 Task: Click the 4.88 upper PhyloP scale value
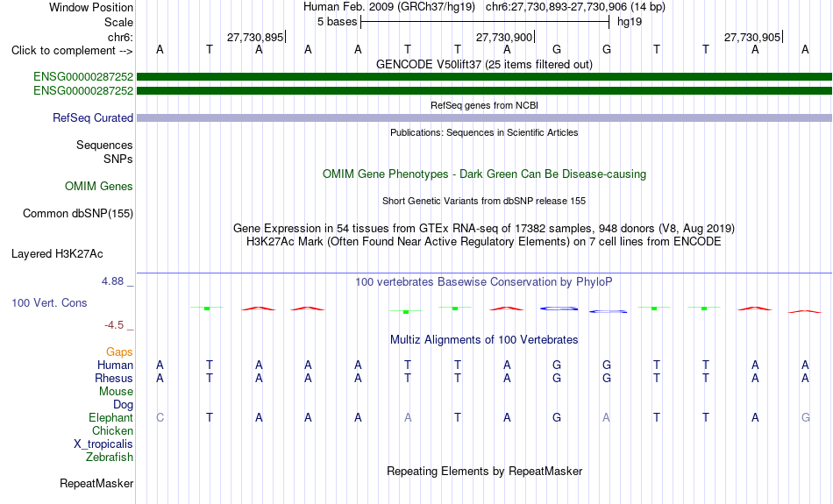coord(112,281)
